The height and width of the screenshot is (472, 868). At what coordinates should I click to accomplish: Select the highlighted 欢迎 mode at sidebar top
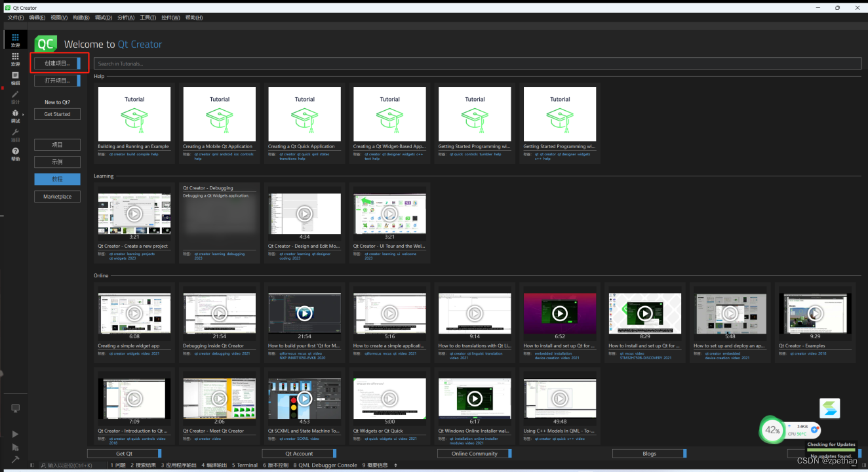[x=15, y=39]
